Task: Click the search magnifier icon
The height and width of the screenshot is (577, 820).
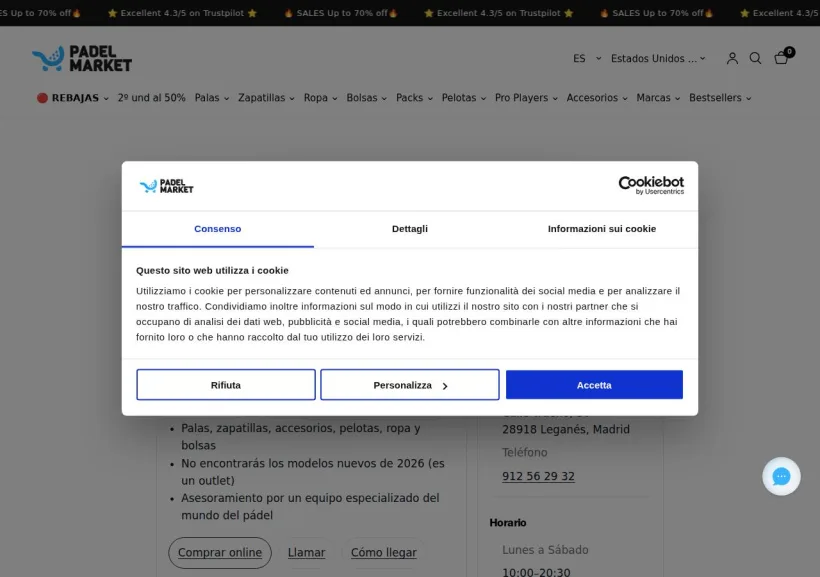Action: tap(755, 58)
